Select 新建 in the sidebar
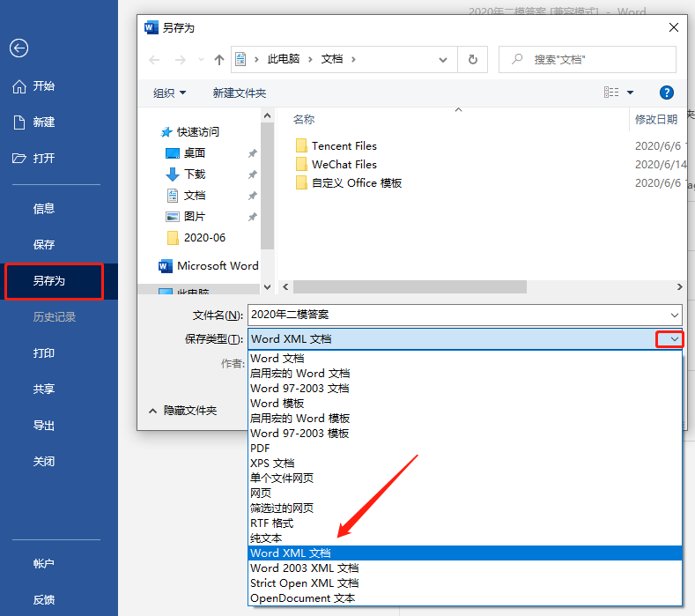 click(x=33, y=122)
